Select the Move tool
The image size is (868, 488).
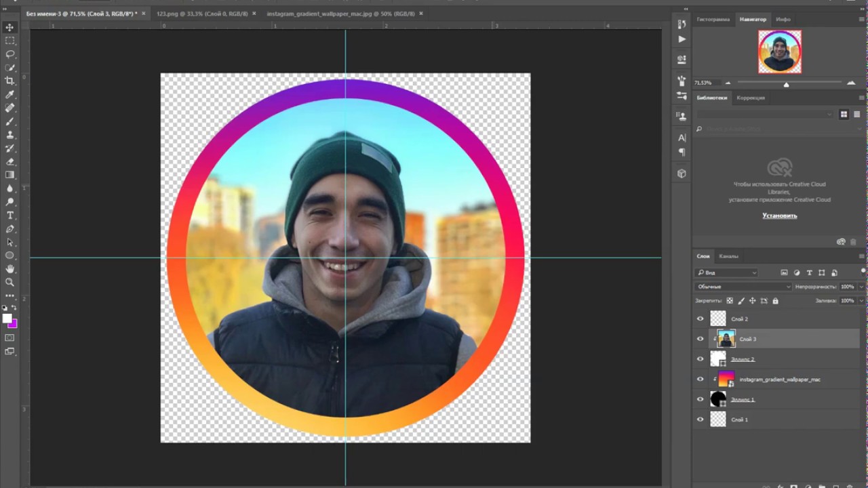coord(9,27)
